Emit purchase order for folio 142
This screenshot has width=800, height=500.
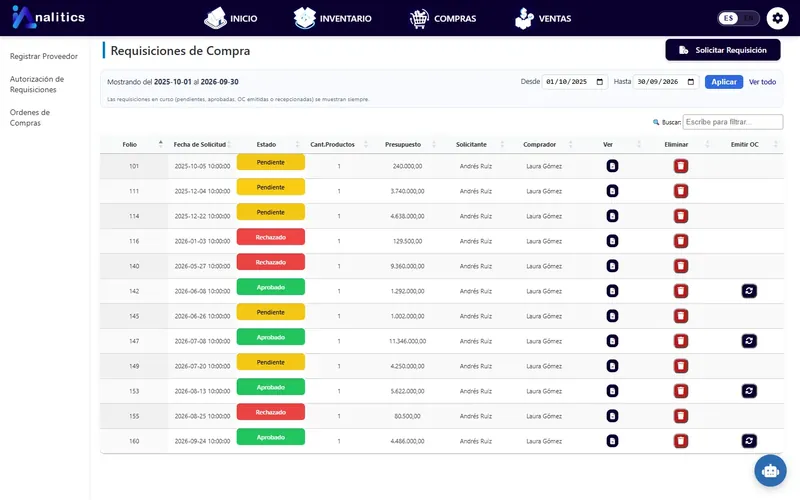pos(749,291)
